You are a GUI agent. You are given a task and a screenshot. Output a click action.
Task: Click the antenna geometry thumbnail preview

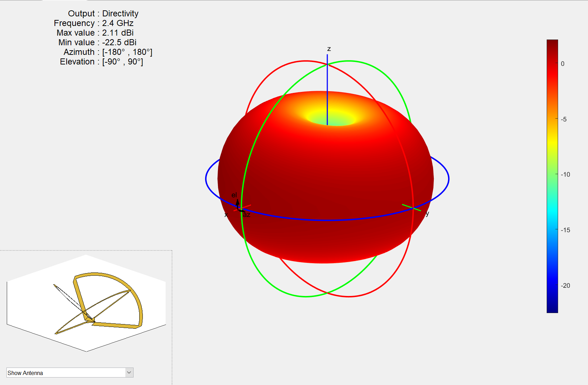(x=86, y=303)
